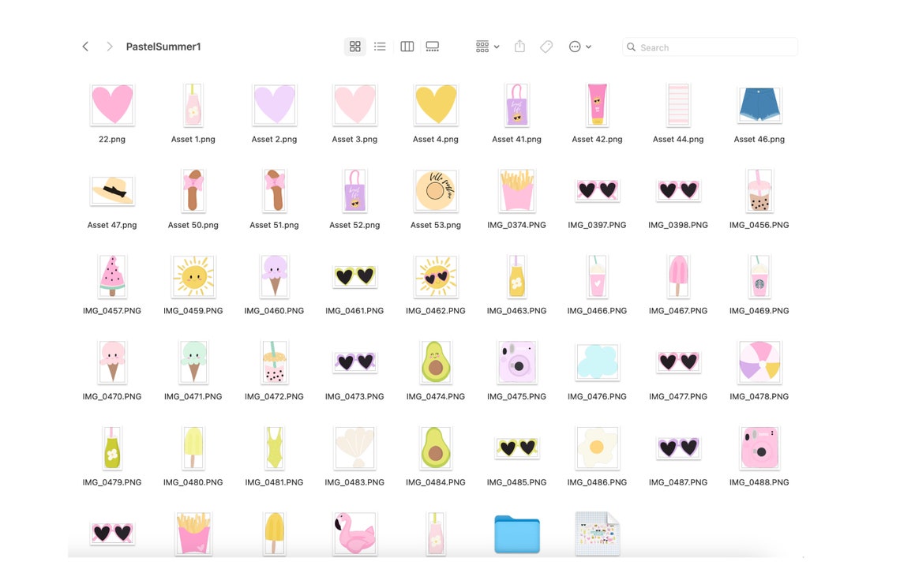The height and width of the screenshot is (588, 900).
Task: Select the pink heart file 22.png
Action: [112, 103]
